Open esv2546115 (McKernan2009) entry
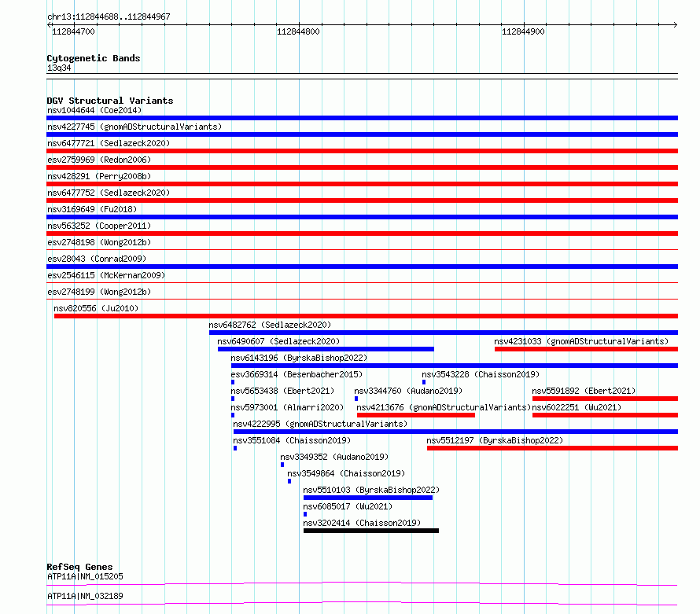The width and height of the screenshot is (700, 614). pyautogui.click(x=106, y=275)
